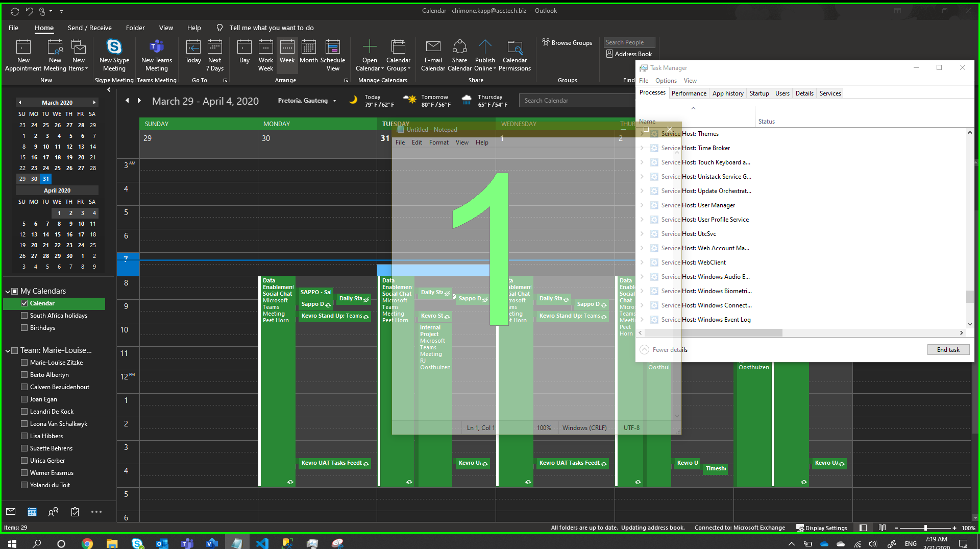Show the Next 7 Days view

pos(215,55)
